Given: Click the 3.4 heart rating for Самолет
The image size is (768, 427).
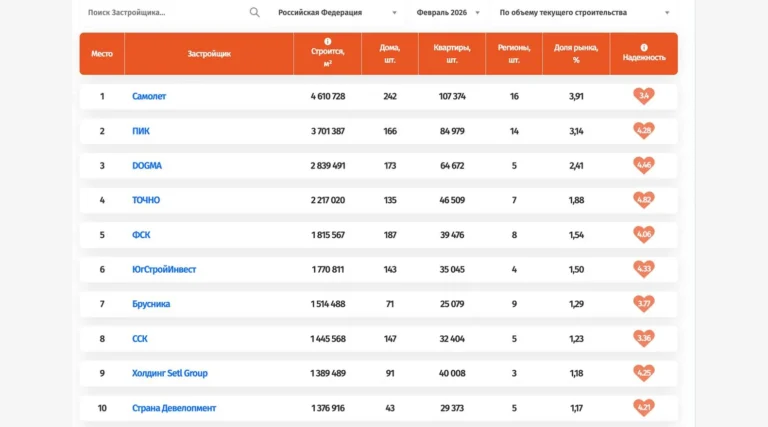Looking at the screenshot, I should (x=644, y=96).
